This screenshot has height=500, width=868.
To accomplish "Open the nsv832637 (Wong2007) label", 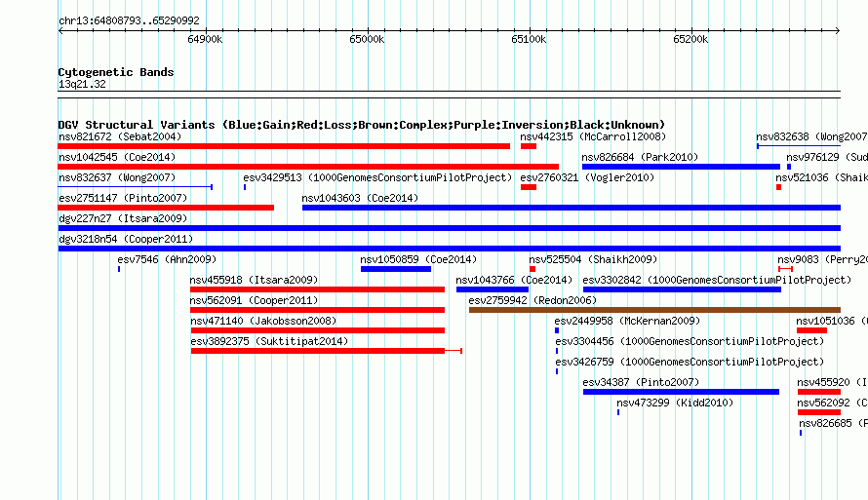I will point(117,177).
